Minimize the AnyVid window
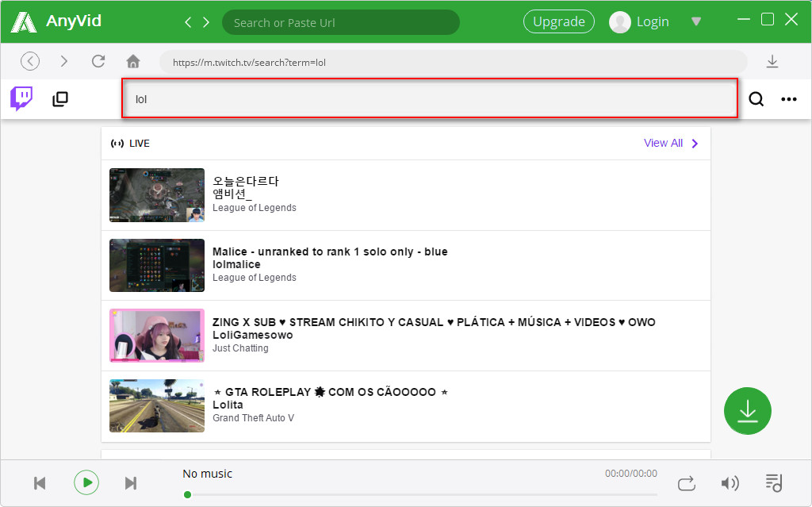 click(x=744, y=19)
